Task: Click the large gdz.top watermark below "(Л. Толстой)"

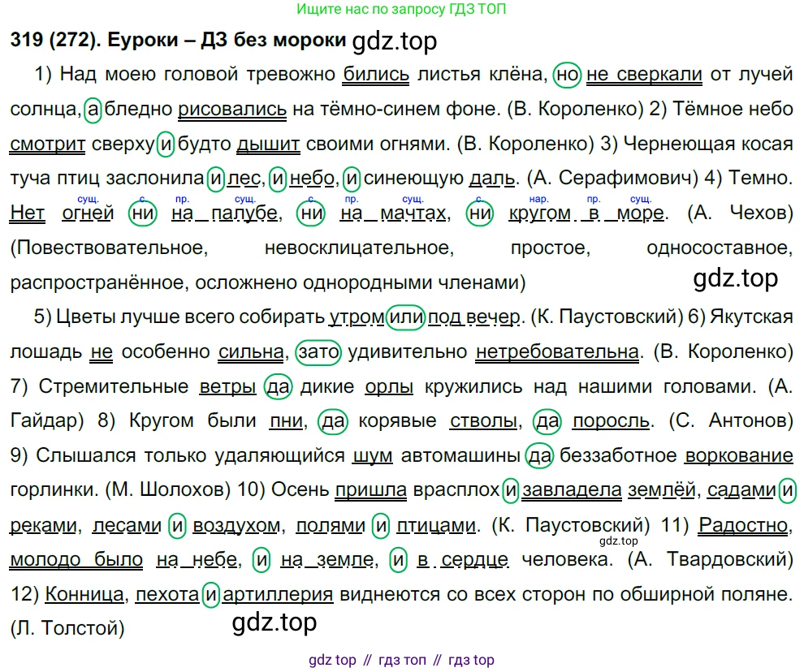Action: coord(274,623)
